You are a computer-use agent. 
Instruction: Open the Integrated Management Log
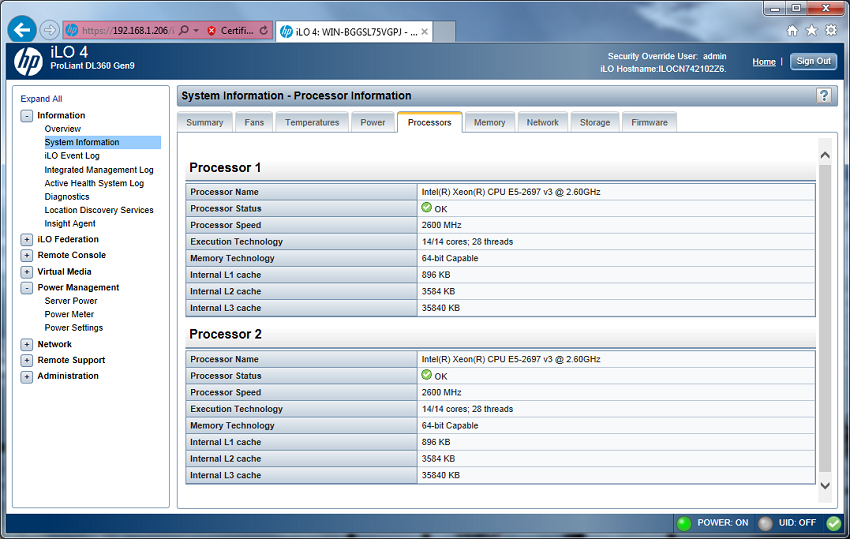pyautogui.click(x=99, y=170)
